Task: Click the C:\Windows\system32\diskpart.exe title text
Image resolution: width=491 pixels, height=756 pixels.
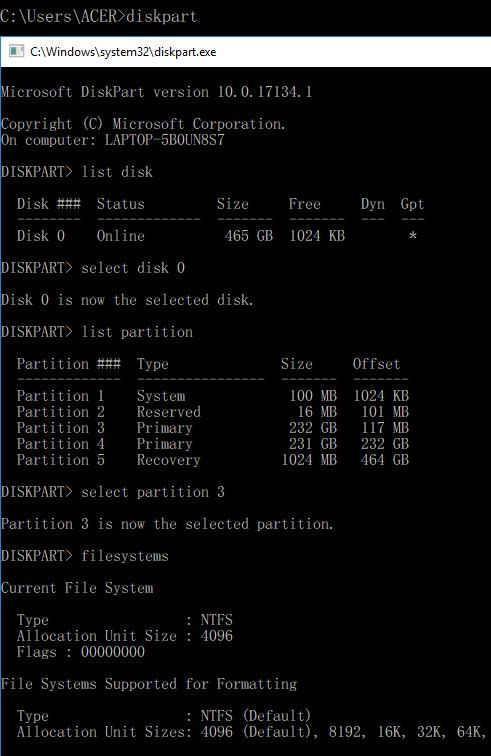Action: [123, 52]
